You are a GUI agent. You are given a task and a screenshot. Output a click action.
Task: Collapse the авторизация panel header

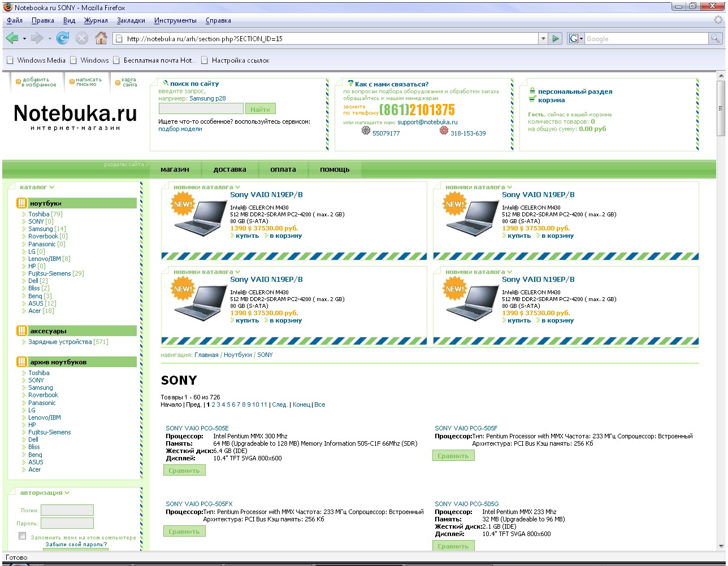(45, 493)
